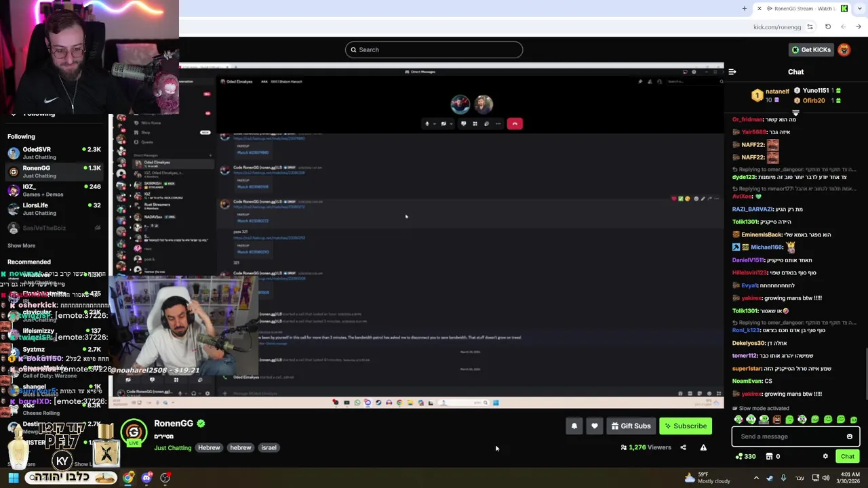Open tab search dropdown in Chrome
868x488 pixels.
point(859,9)
